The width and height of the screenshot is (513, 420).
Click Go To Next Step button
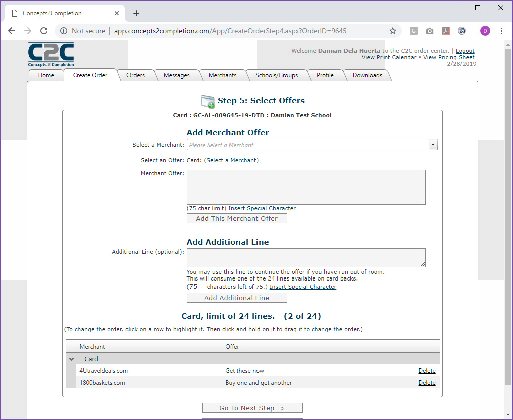[252, 408]
